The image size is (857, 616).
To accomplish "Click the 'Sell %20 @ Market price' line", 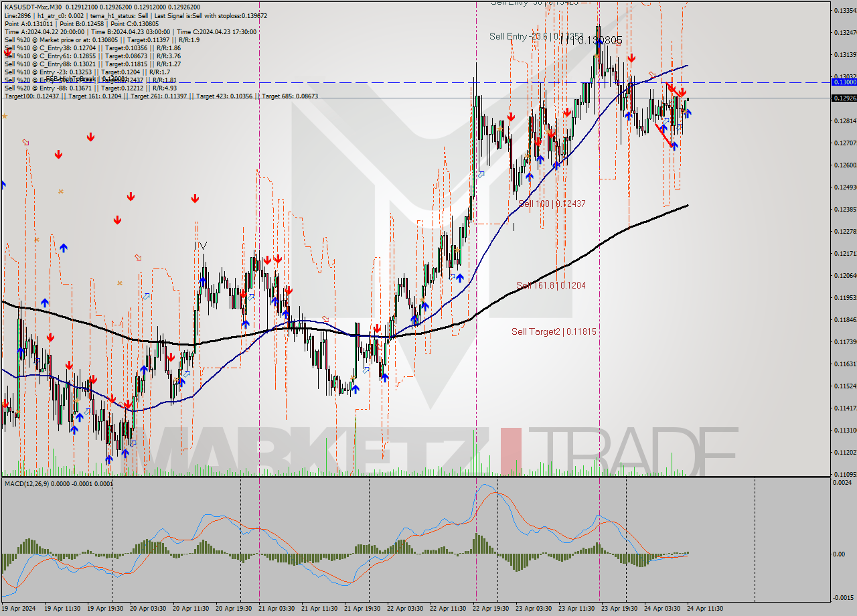I will (102, 40).
